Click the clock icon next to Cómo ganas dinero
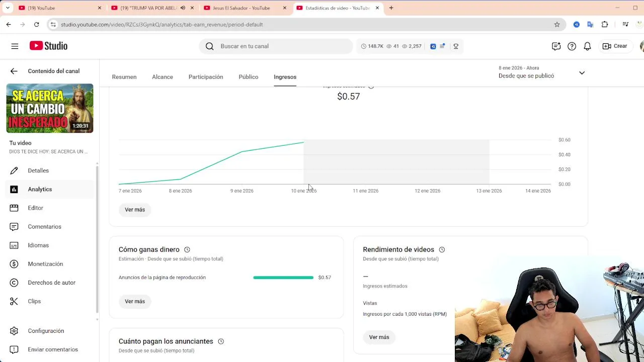The height and width of the screenshot is (362, 644). [x=187, y=249]
